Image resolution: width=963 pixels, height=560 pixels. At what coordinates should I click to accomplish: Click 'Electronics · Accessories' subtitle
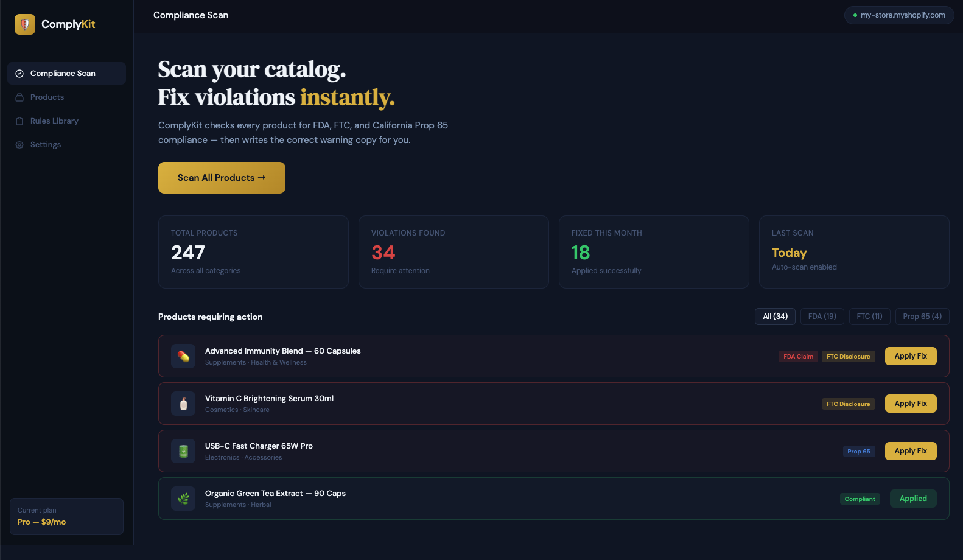click(x=243, y=458)
